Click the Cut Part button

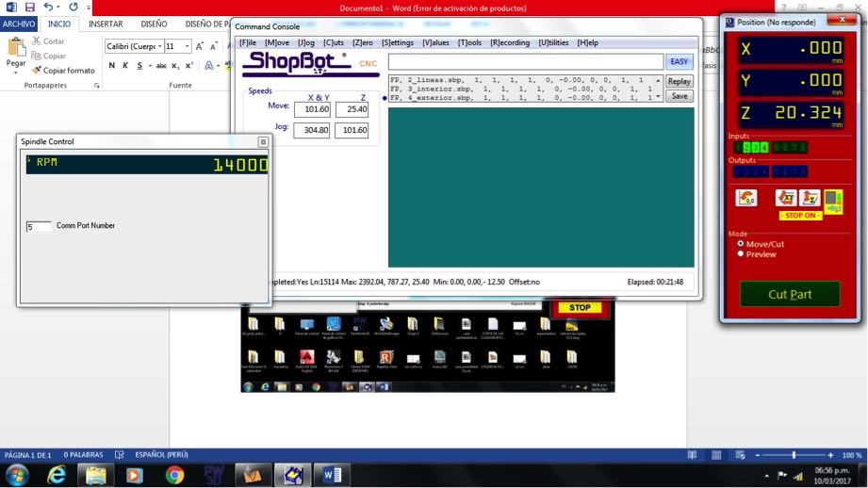pyautogui.click(x=790, y=294)
